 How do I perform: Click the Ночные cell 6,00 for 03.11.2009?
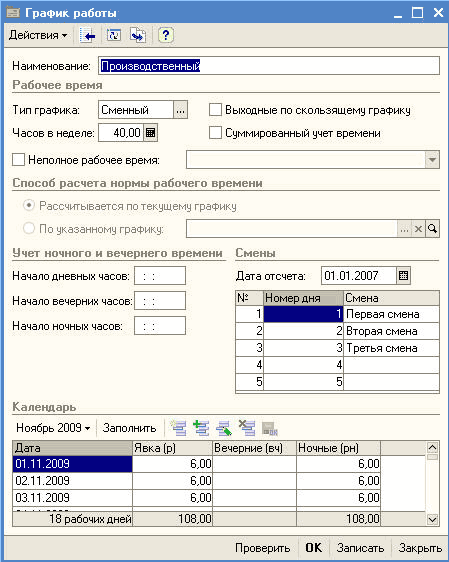pos(338,497)
